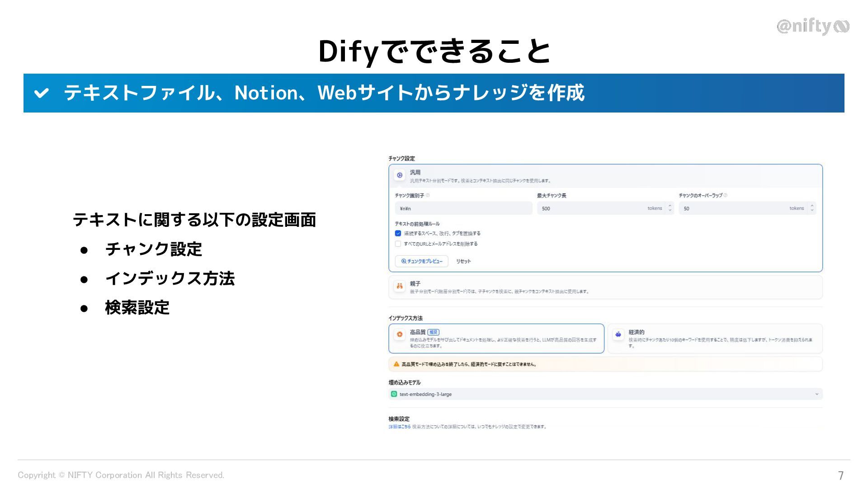The image size is (868, 488).
Task: Expand the 親子 chunk mode card
Action: 605,287
